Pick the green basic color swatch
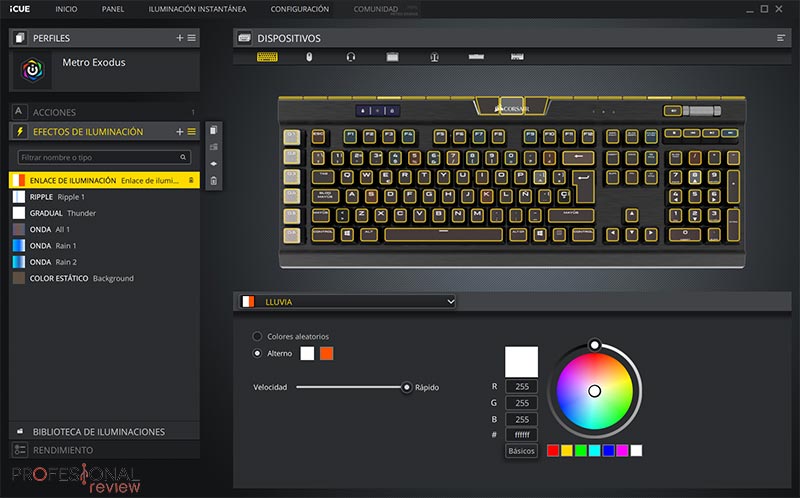The height and width of the screenshot is (498, 800). (581, 451)
